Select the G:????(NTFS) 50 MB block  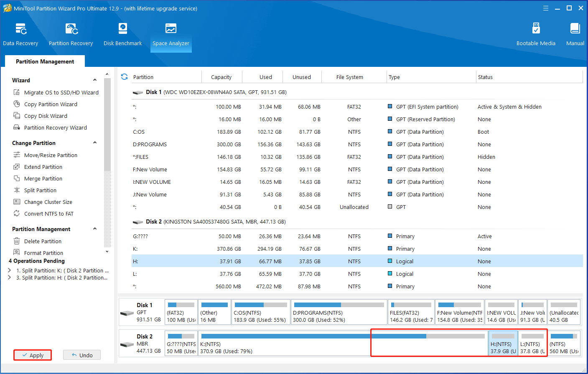point(181,343)
